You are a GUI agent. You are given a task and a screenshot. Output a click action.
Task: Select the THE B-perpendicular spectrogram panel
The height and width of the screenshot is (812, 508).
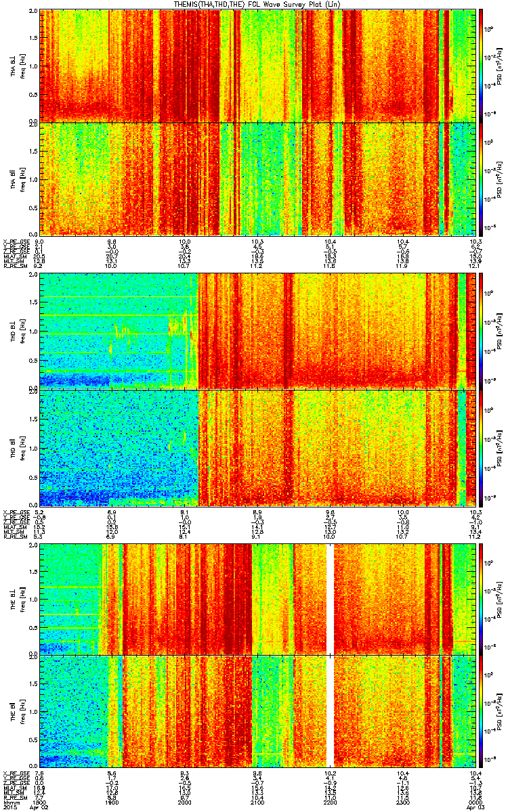point(257,599)
